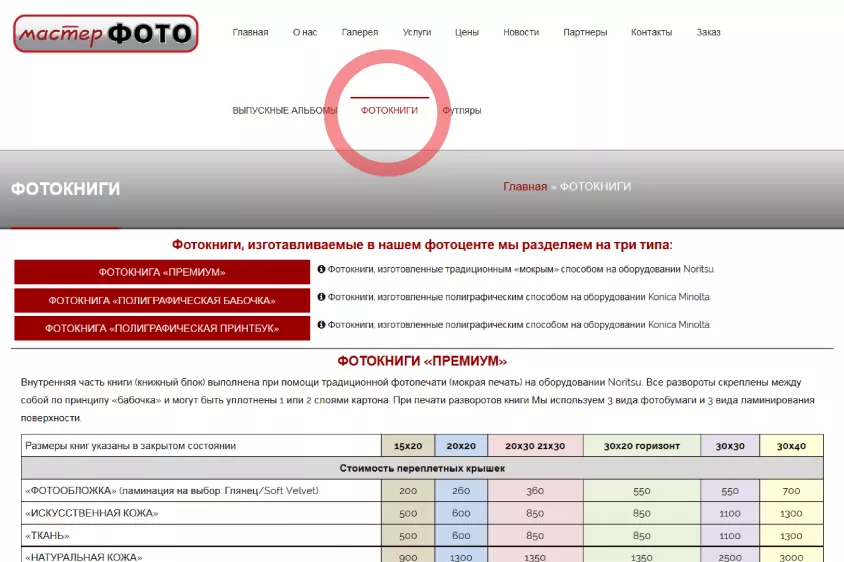Select the Фотокниги submenu tab
Image resolution: width=844 pixels, height=562 pixels.
[389, 110]
